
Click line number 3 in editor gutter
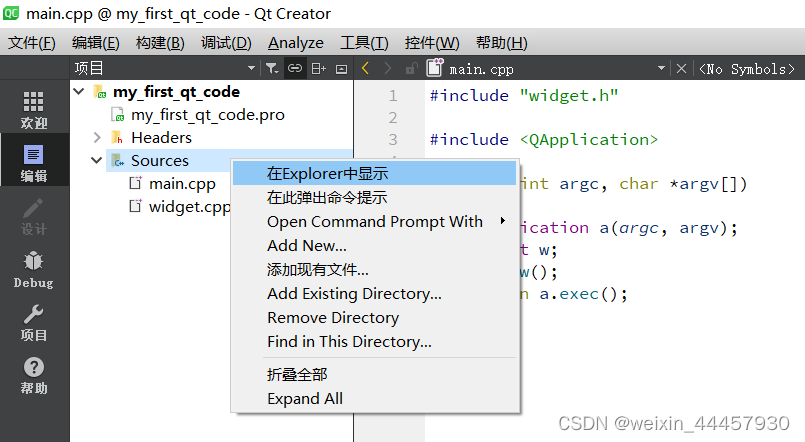tap(393, 140)
